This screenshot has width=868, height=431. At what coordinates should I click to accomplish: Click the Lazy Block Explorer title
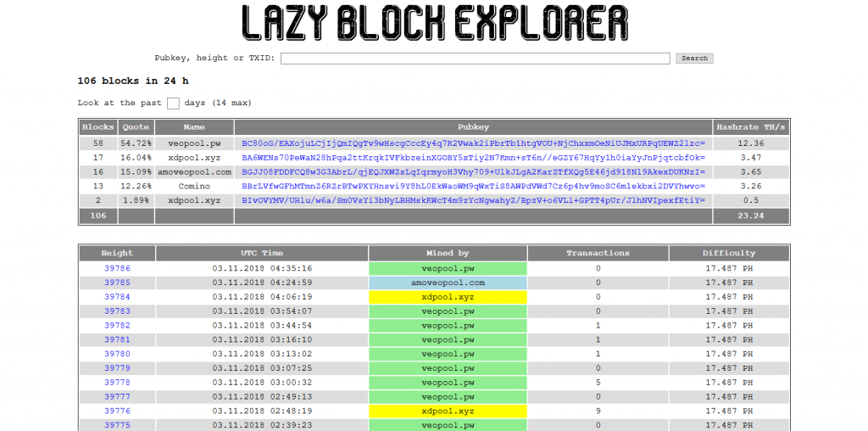[434, 22]
